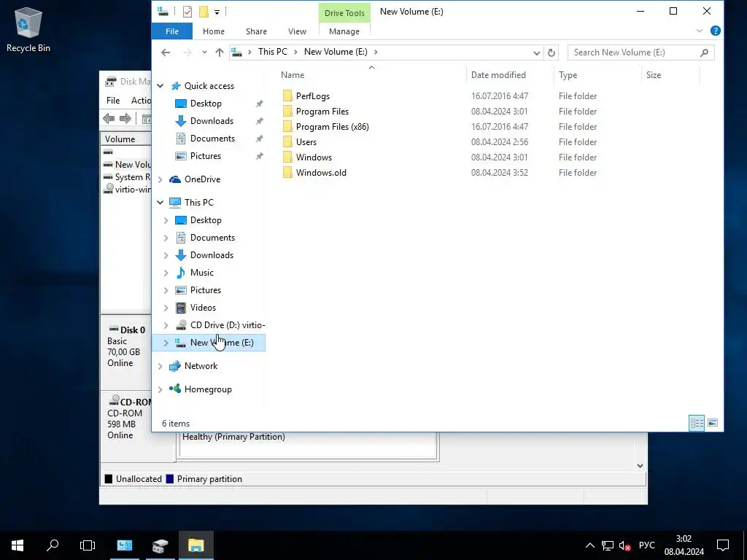The image size is (747, 560).
Task: Click This PC in the address bar
Action: [x=273, y=52]
